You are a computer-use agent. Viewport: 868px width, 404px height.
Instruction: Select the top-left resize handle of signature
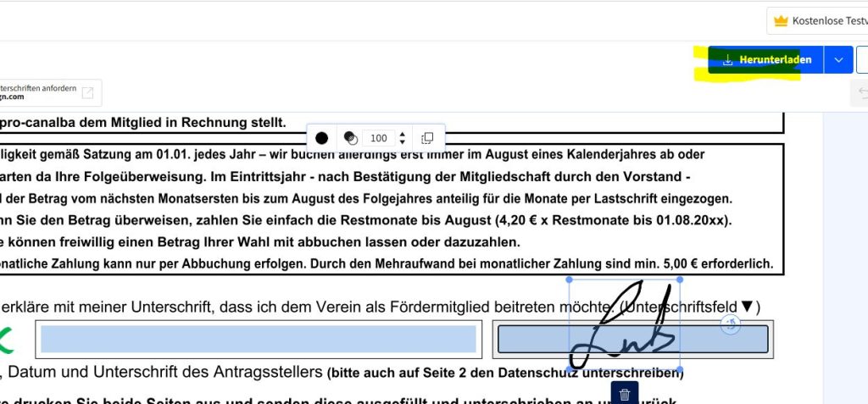click(x=569, y=279)
